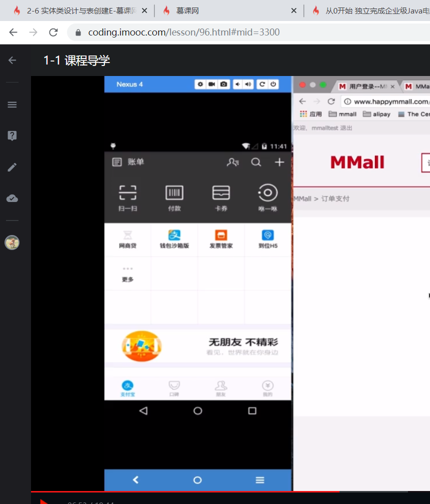Tap 付款 barcode payment icon
Screen dimensions: 430x504
(174, 198)
